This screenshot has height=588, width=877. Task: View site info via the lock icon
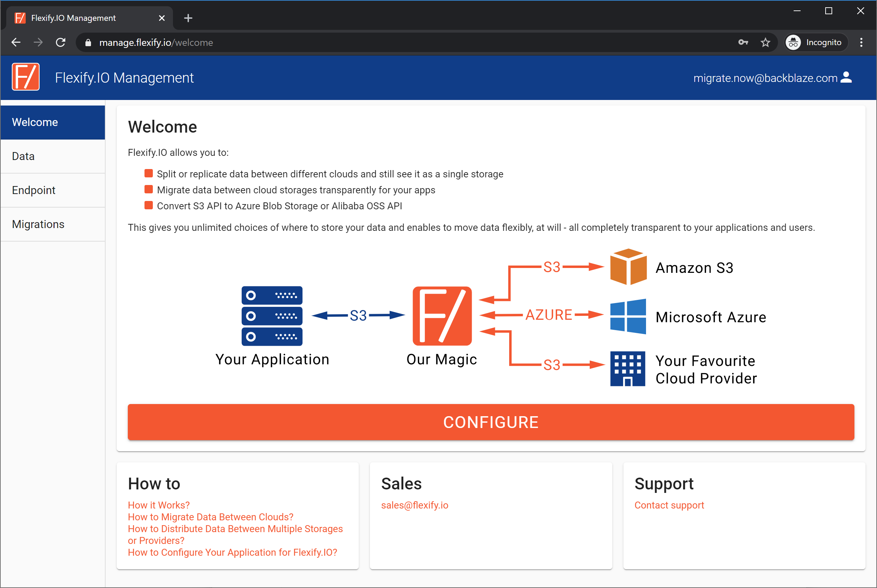(88, 43)
